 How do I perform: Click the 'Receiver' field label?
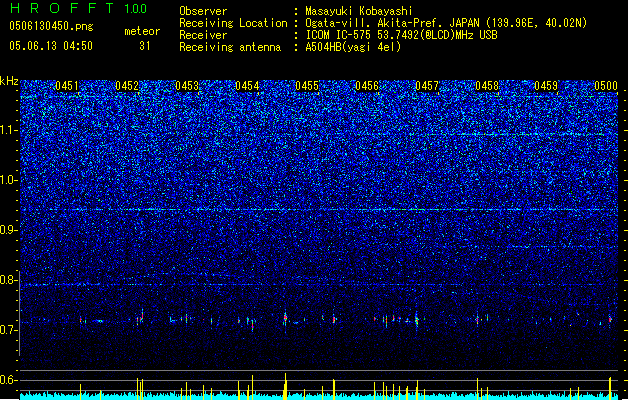click(x=203, y=35)
